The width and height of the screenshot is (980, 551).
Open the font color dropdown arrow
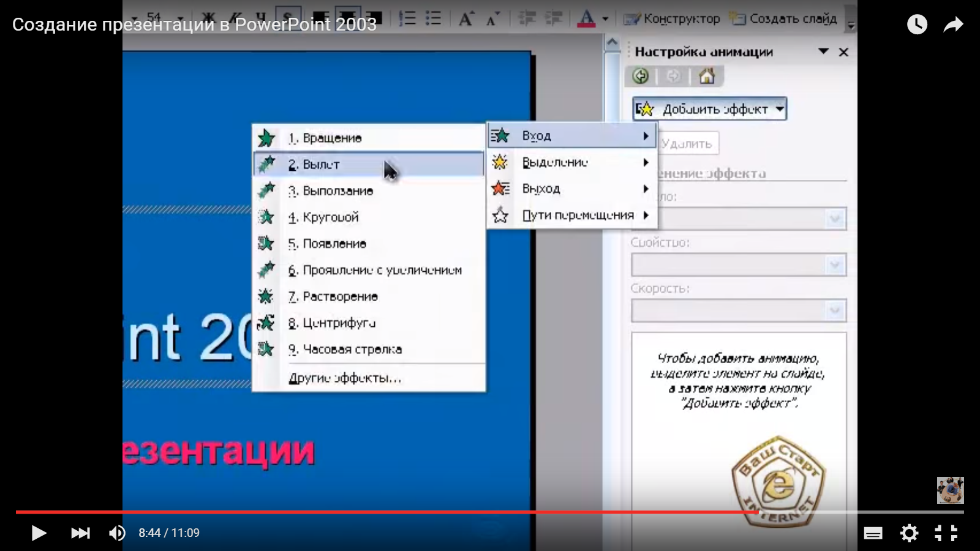(x=605, y=18)
